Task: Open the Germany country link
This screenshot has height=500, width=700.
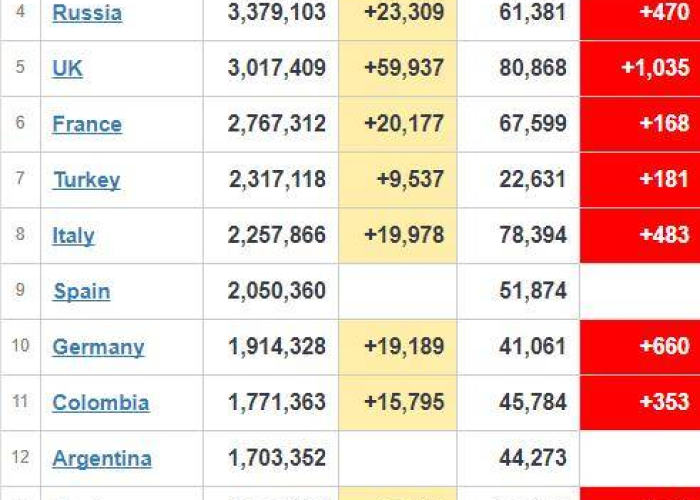Action: coord(98,347)
